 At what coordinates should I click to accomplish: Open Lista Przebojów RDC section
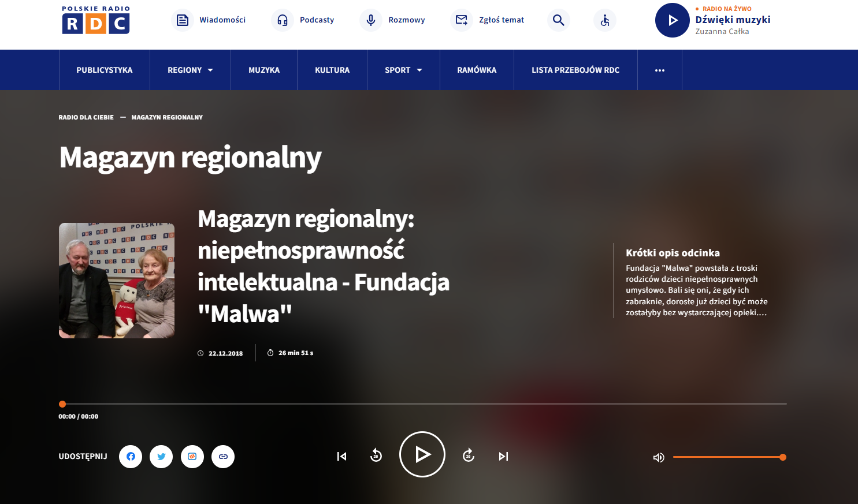(575, 70)
